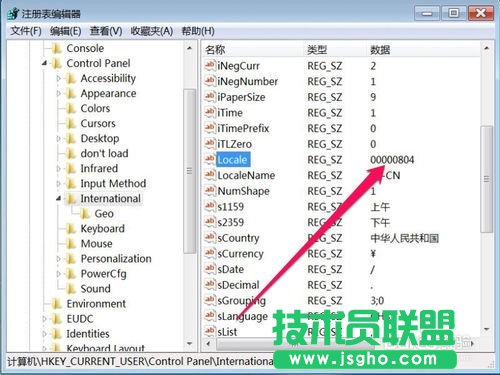The image size is (500, 375).
Task: Expand the Desktop key
Action: [59, 138]
